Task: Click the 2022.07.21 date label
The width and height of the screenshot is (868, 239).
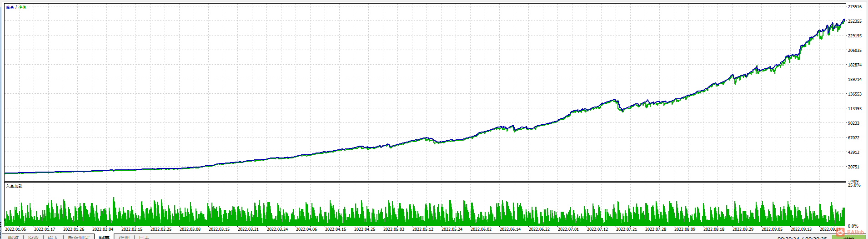Action: (627, 229)
